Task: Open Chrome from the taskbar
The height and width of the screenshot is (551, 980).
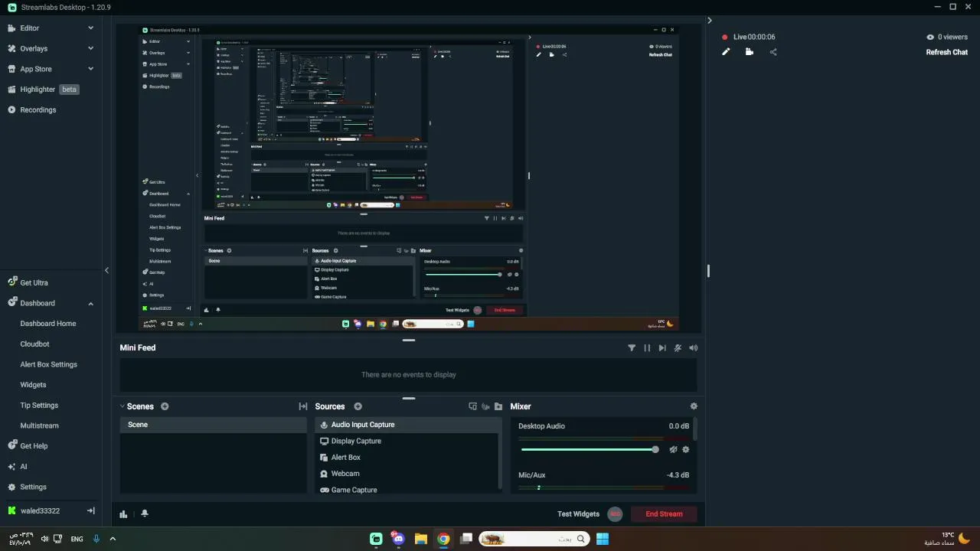Action: pyautogui.click(x=443, y=539)
